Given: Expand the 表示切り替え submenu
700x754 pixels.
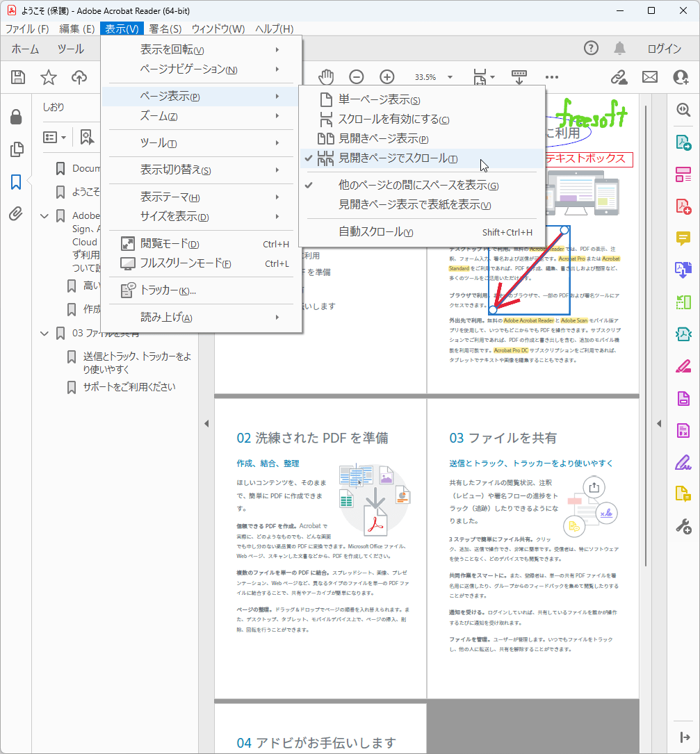Looking at the screenshot, I should coord(201,170).
